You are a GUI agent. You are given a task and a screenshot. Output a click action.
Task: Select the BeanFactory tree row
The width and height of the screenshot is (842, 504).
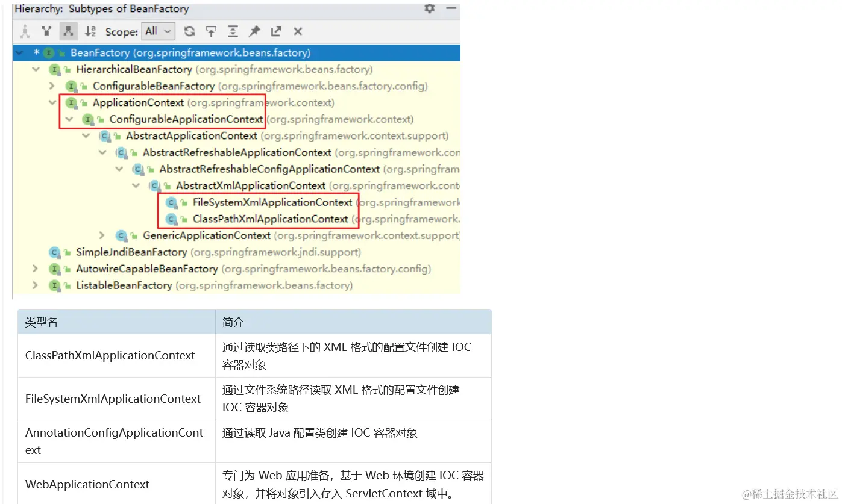tap(236, 53)
